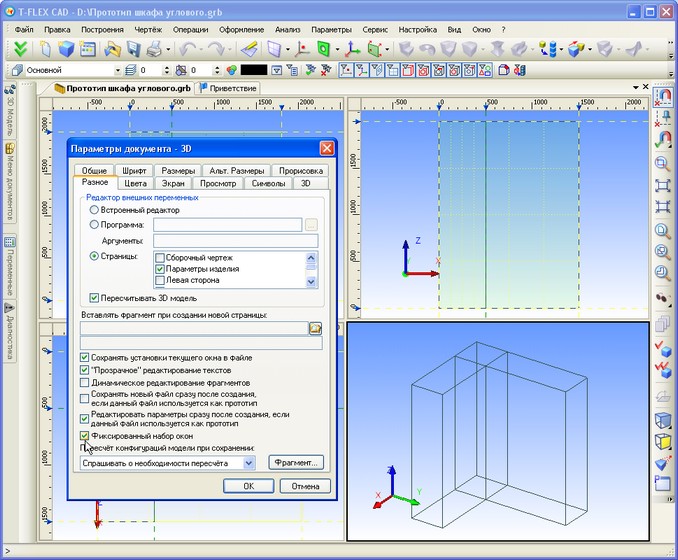The height and width of the screenshot is (560, 678).
Task: Click the Отмена button
Action: pyautogui.click(x=305, y=486)
